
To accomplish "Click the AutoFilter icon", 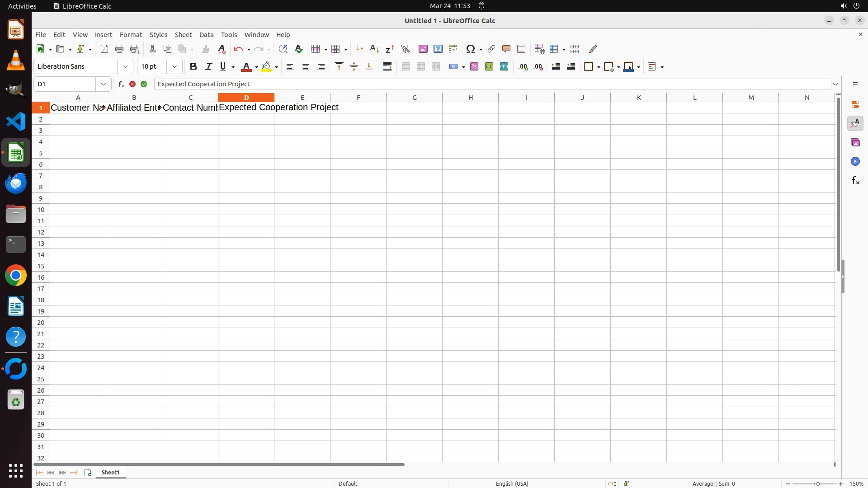I will (x=405, y=49).
